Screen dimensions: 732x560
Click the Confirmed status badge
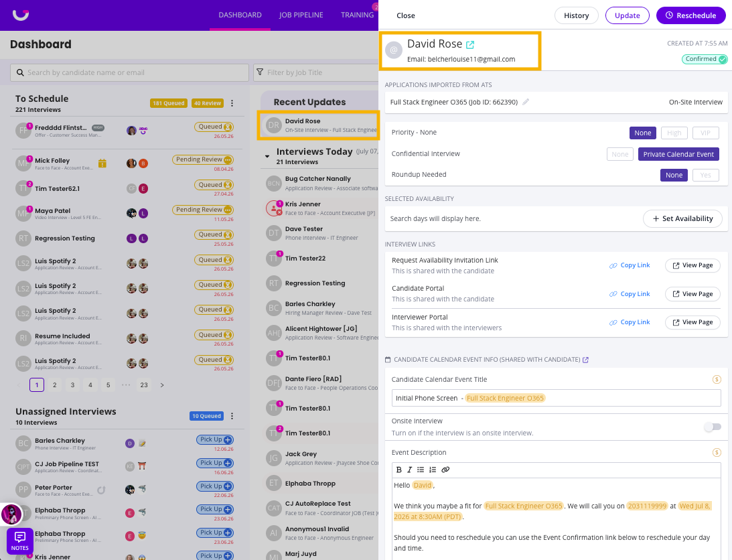coord(705,60)
